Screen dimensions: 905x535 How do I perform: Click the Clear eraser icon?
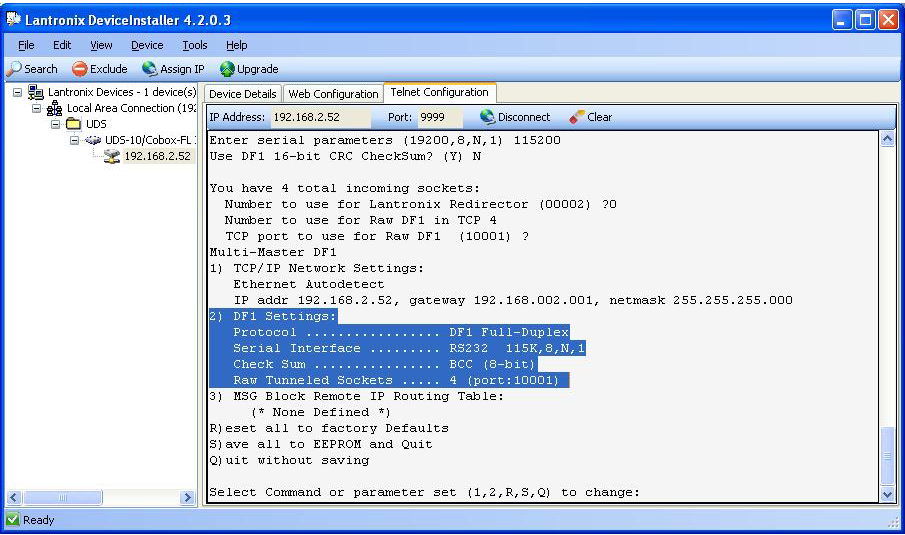pyautogui.click(x=577, y=117)
